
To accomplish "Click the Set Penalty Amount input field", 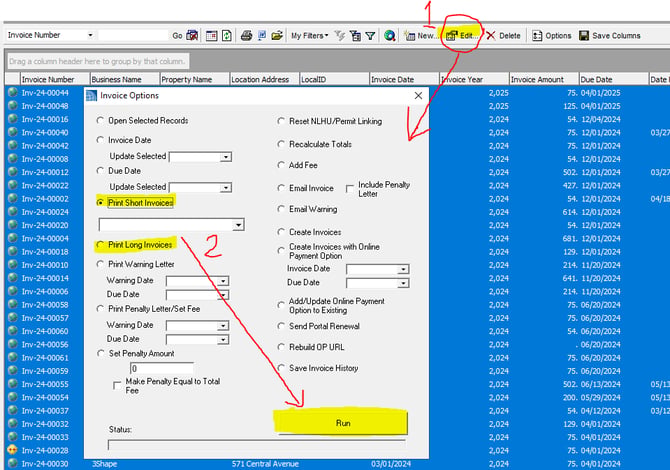I will [162, 368].
